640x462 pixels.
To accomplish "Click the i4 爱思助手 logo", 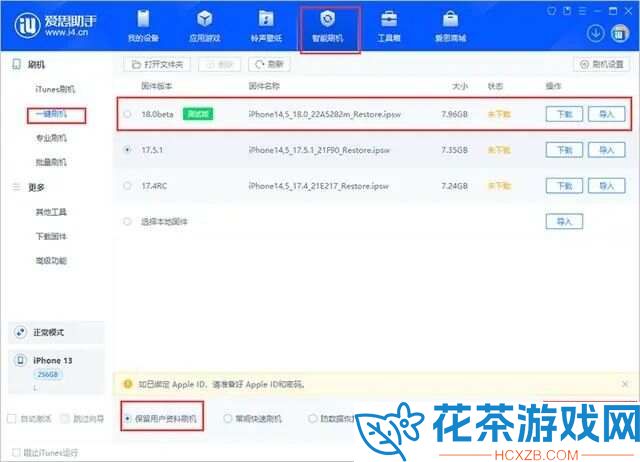I will [56, 25].
